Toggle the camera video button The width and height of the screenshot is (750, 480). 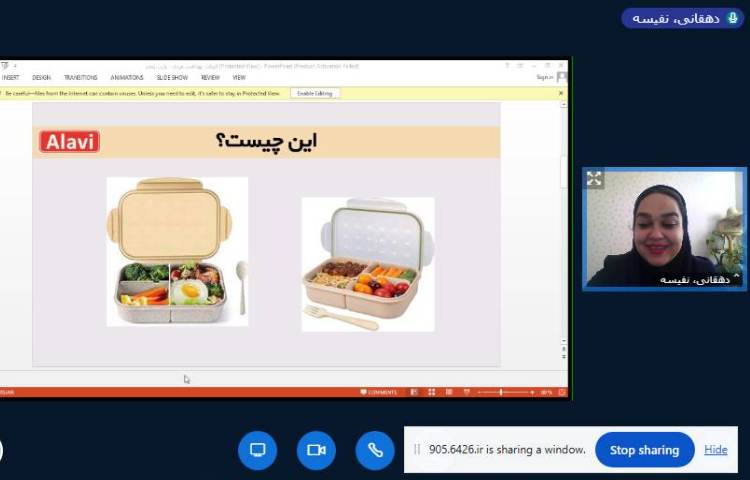[x=316, y=450]
